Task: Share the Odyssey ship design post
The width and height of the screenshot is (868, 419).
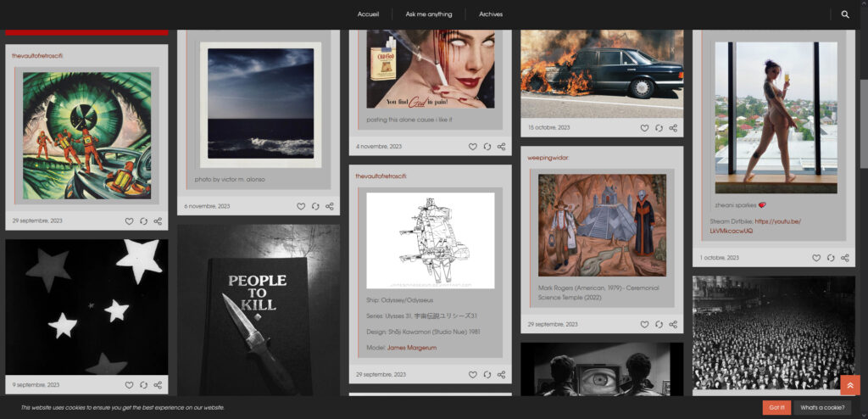Action: 501,375
